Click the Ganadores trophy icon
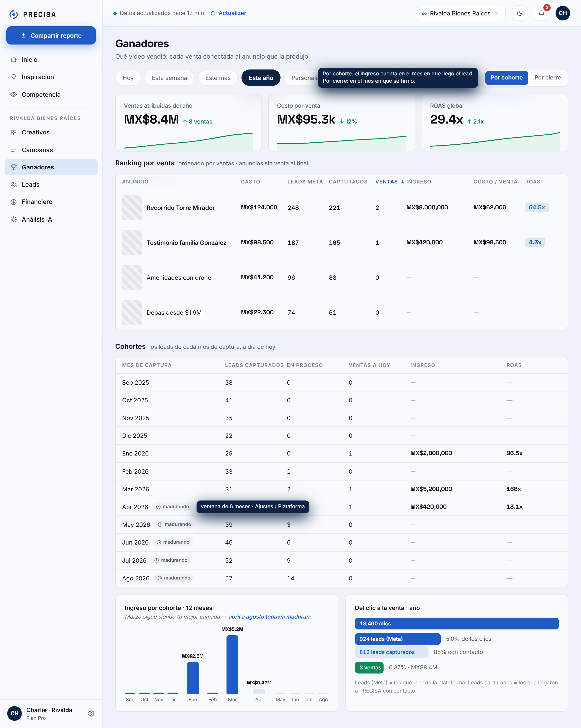This screenshot has height=728, width=581. (13, 167)
